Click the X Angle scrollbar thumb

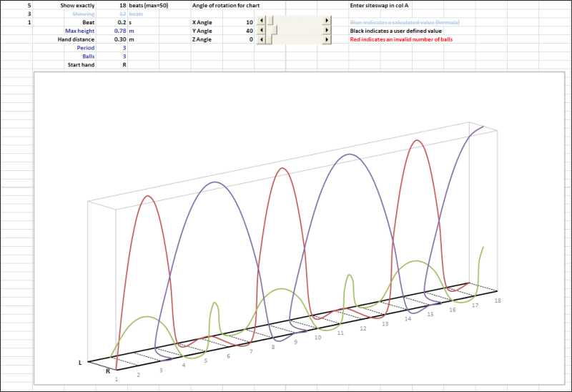270,21
